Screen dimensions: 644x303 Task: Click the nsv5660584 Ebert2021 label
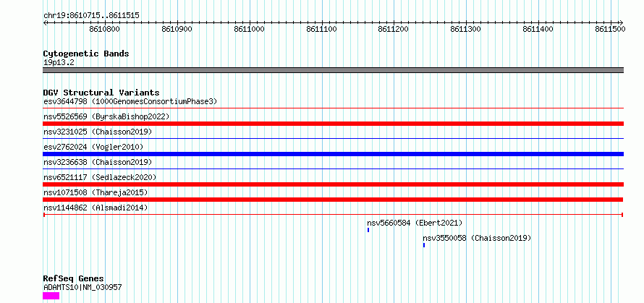pyautogui.click(x=415, y=223)
